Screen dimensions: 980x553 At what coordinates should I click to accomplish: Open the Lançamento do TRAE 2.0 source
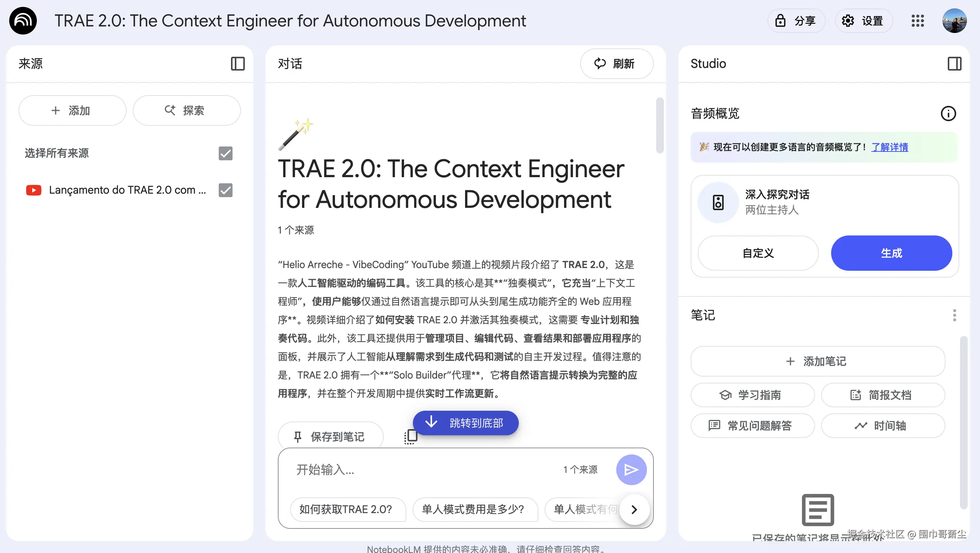tap(127, 190)
